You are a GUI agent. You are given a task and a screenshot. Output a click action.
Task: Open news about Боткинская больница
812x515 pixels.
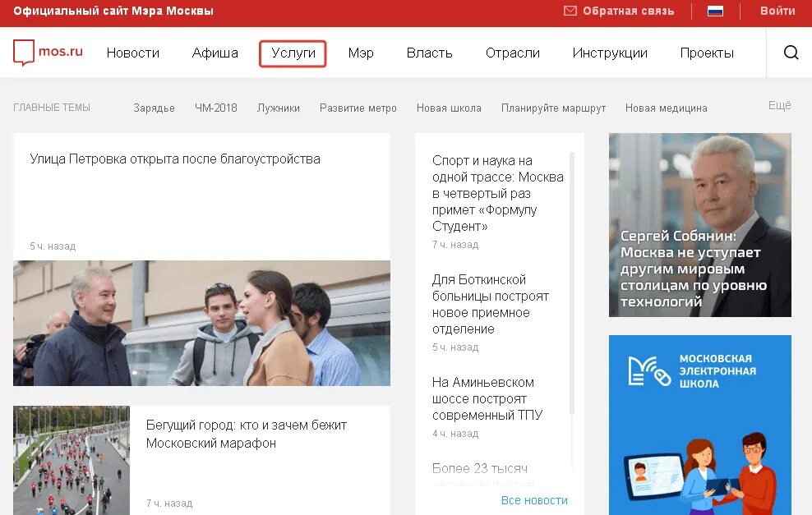point(491,305)
